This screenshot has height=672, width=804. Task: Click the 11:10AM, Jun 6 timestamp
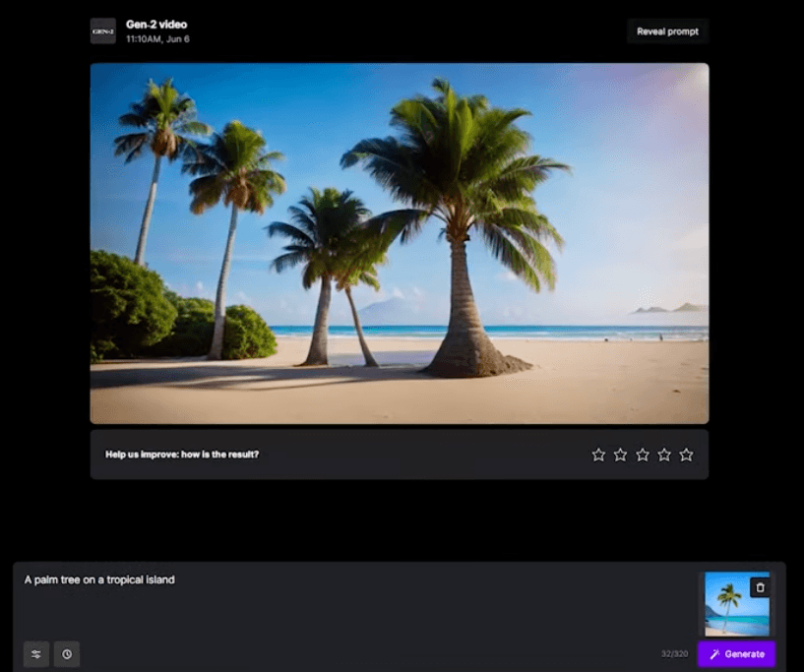coord(157,39)
